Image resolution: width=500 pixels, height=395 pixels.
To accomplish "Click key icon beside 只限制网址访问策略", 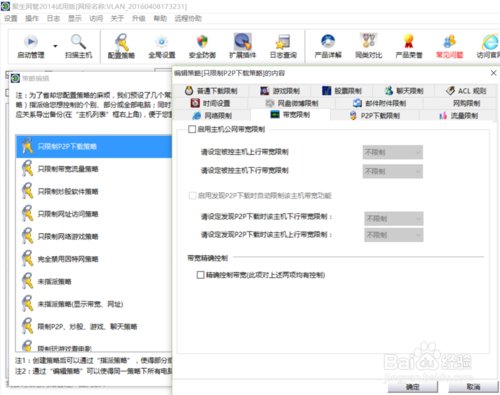I will coord(27,213).
